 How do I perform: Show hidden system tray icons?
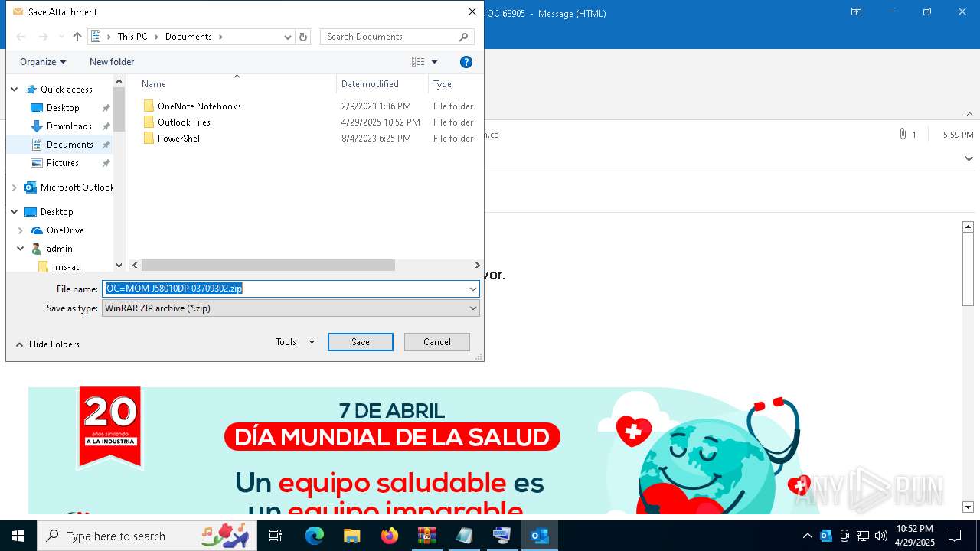pyautogui.click(x=808, y=536)
